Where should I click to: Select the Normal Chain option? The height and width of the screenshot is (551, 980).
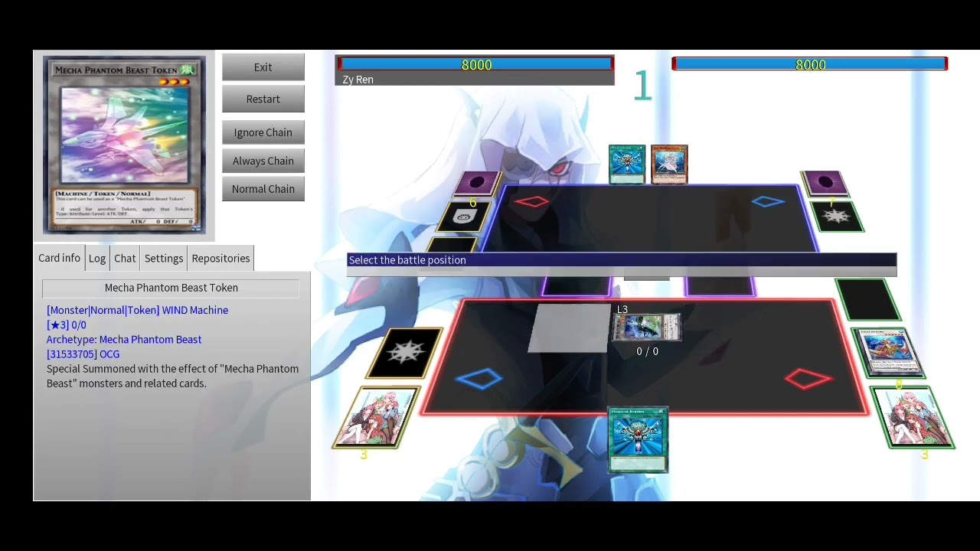coord(263,189)
